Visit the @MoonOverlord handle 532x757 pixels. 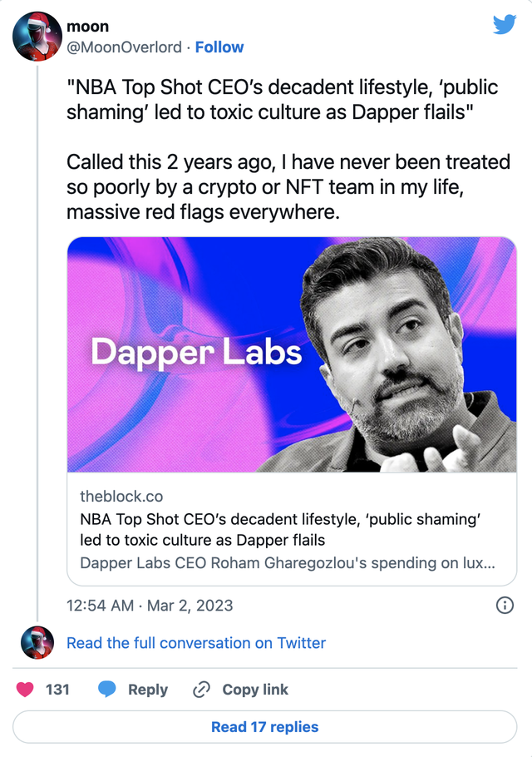click(124, 47)
